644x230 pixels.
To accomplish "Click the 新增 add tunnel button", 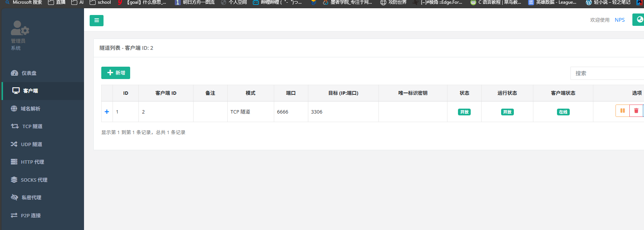I will point(116,73).
